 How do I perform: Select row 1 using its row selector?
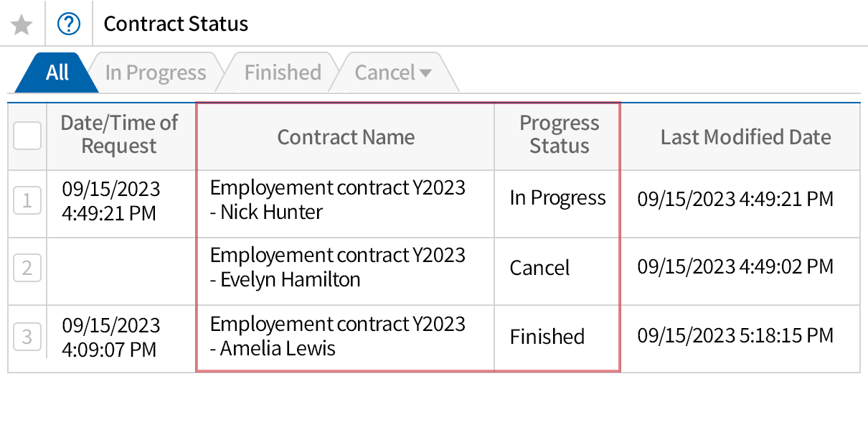27,200
